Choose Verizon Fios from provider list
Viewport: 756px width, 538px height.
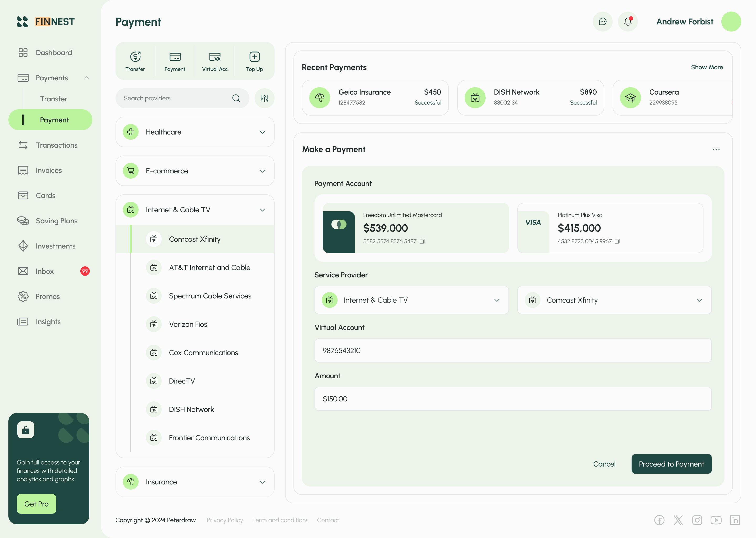click(x=188, y=324)
